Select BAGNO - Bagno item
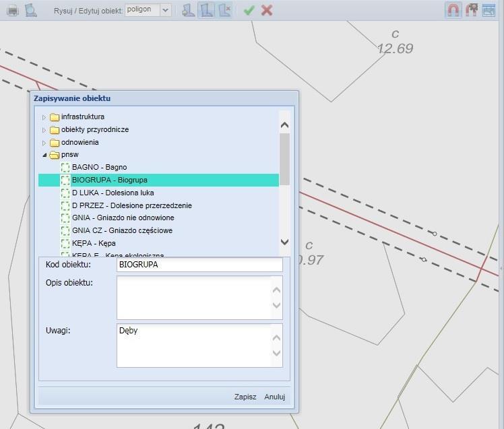Viewport: 504px width, 429px height. tap(158, 168)
